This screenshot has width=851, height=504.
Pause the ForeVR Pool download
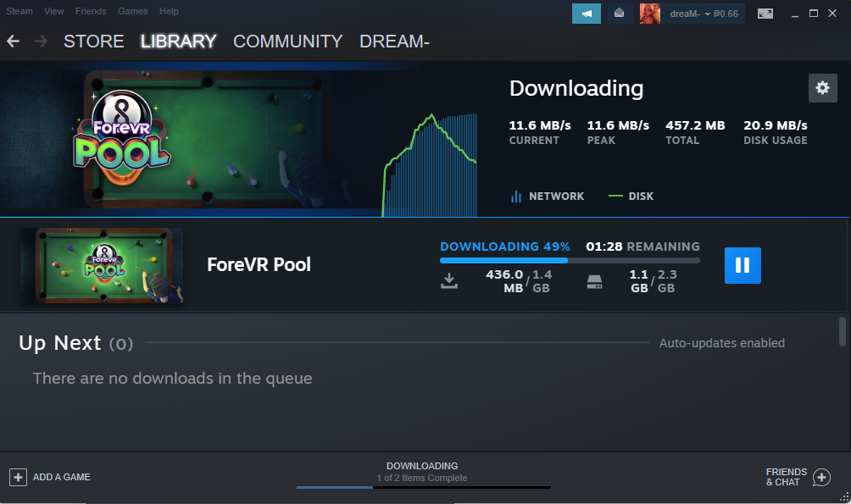point(742,265)
